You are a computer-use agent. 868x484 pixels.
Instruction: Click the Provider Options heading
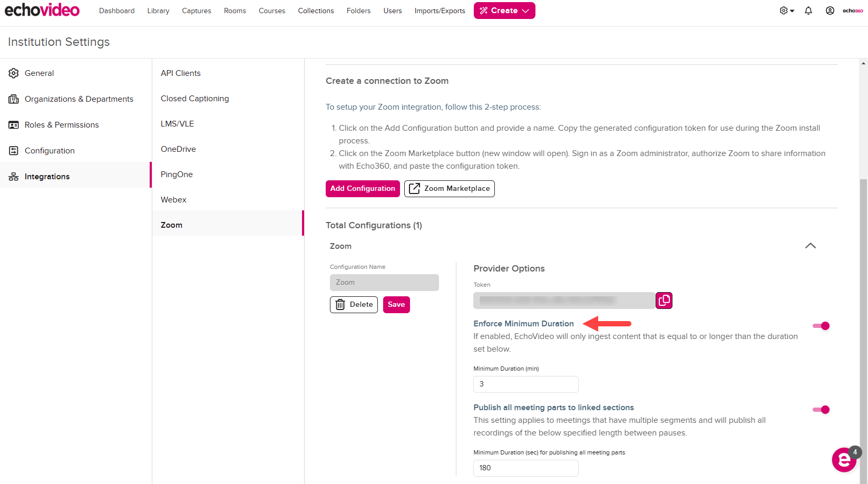(x=509, y=269)
